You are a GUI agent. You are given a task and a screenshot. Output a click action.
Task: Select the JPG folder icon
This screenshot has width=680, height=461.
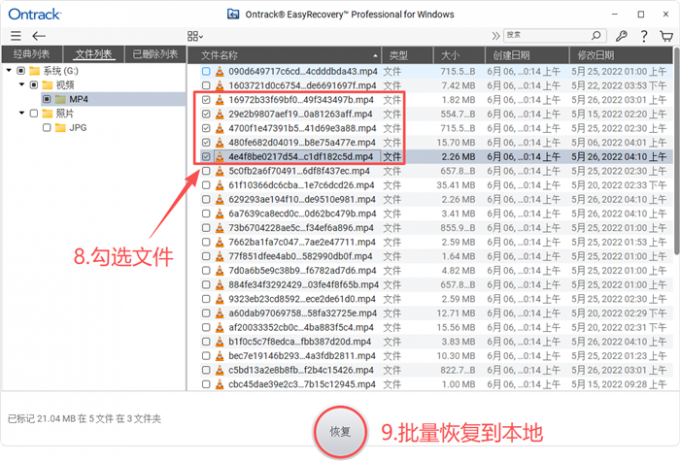(60, 128)
